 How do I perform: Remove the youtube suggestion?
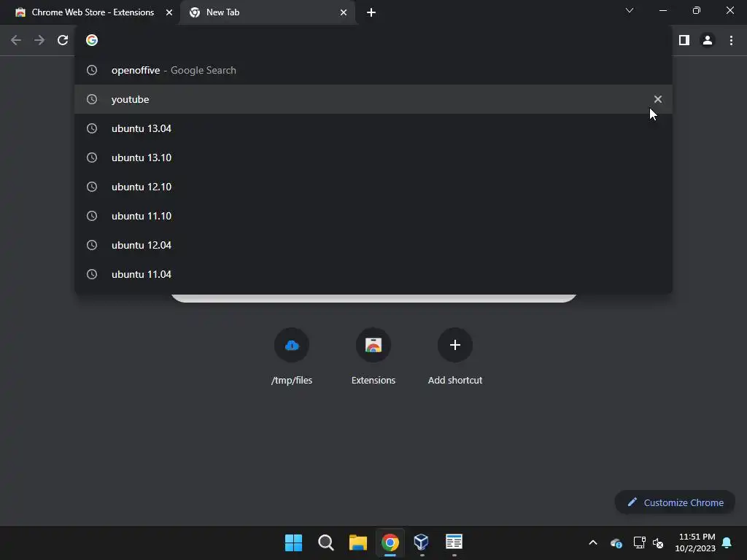(x=658, y=99)
